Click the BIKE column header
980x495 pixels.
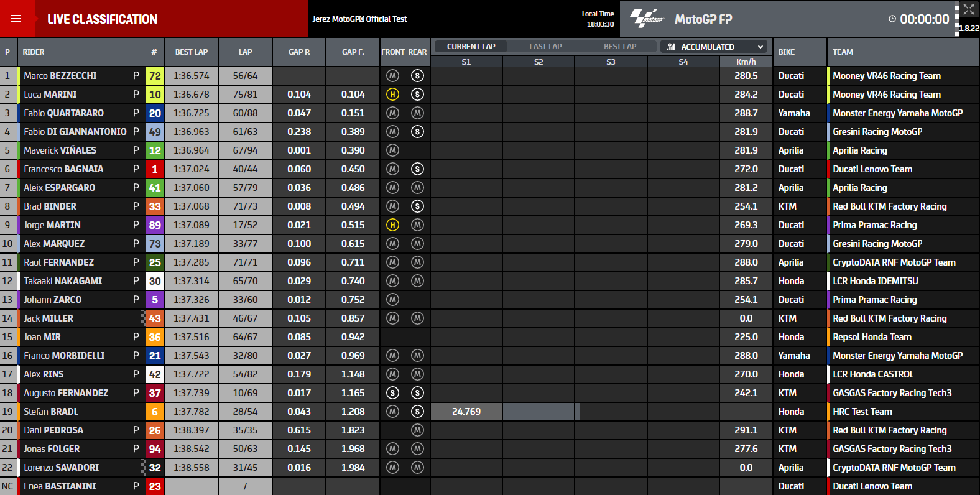(x=787, y=52)
